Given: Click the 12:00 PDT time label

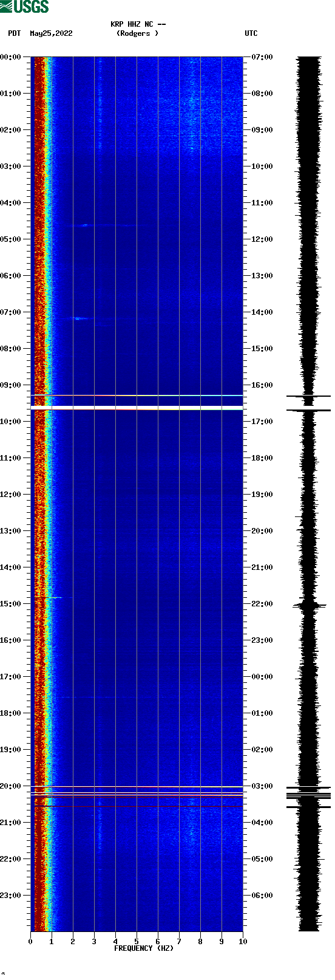Looking at the screenshot, I should pos(11,495).
